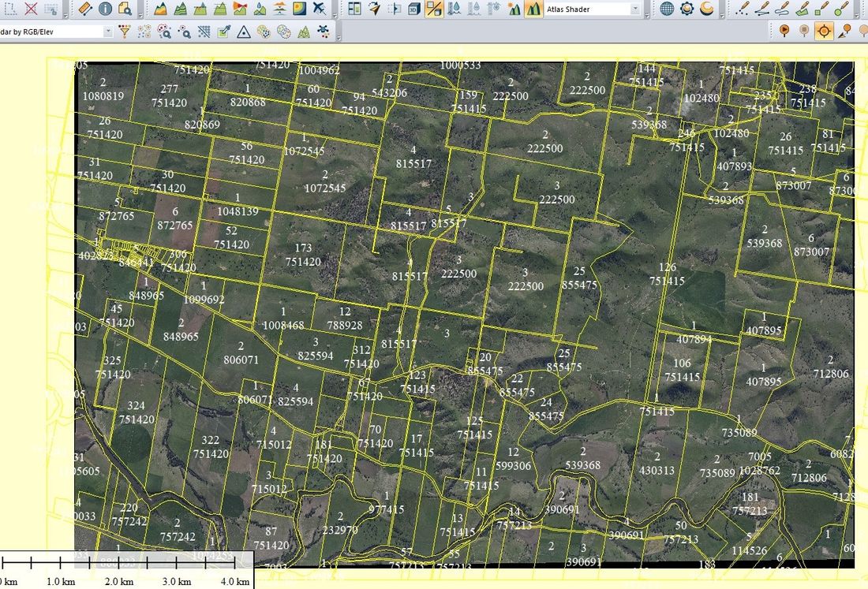Screen dimensions: 868x589
Task: Select the Create Point feature pencil tool
Action: (743, 9)
